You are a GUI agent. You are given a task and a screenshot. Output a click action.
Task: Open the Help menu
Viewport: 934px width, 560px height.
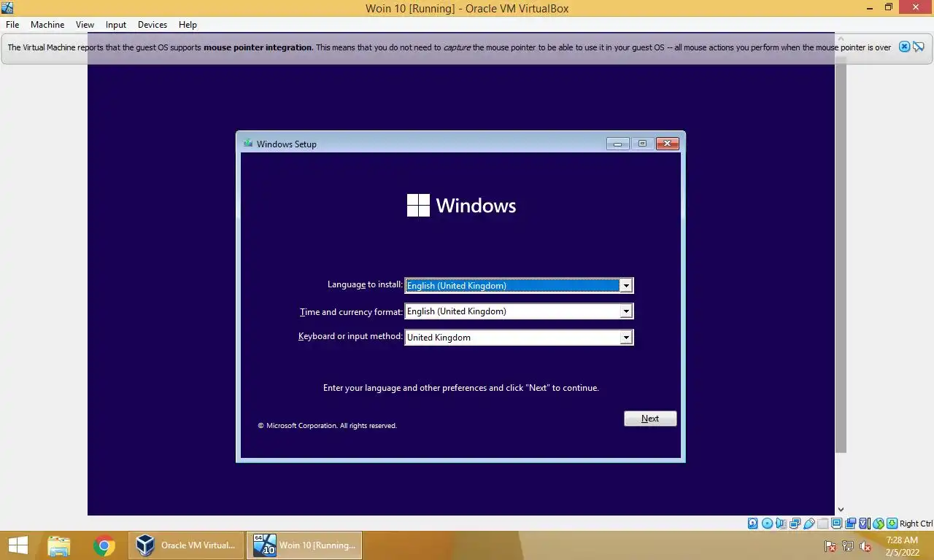click(188, 24)
